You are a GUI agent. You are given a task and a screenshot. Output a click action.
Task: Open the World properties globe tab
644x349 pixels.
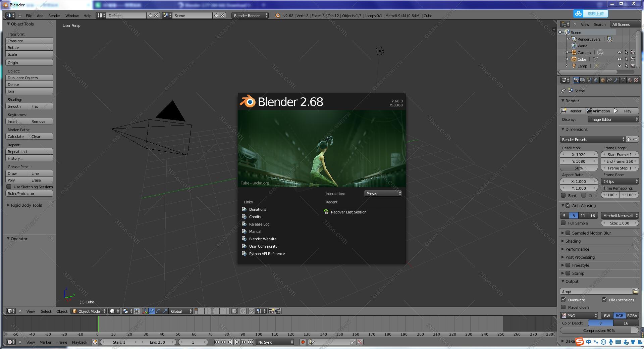[596, 80]
